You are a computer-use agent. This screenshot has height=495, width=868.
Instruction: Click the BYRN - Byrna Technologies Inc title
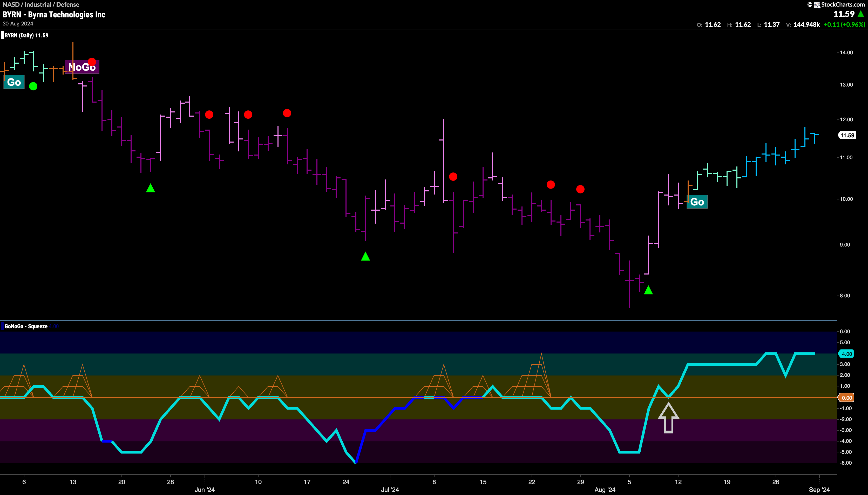(54, 14)
